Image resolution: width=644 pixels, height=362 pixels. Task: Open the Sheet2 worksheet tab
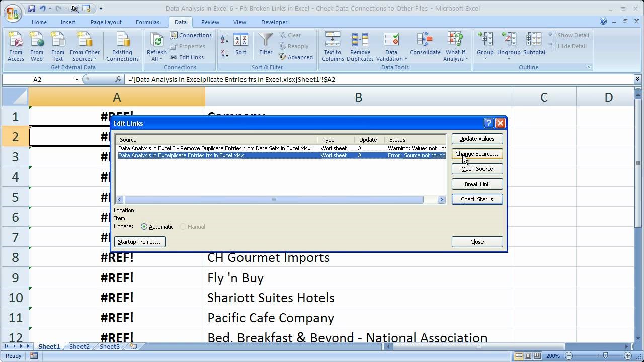coord(79,346)
